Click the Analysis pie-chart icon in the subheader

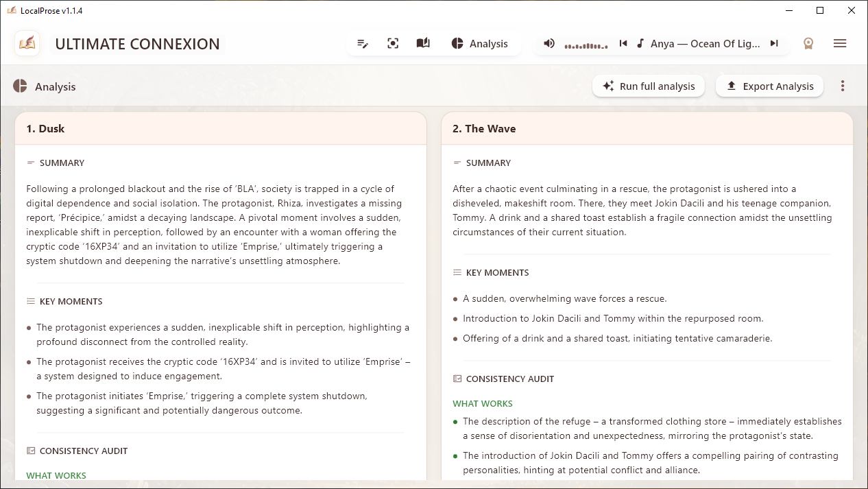click(21, 86)
